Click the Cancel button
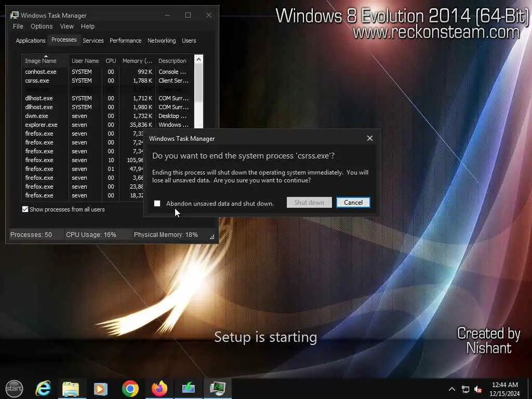The height and width of the screenshot is (399, 532). click(x=353, y=202)
